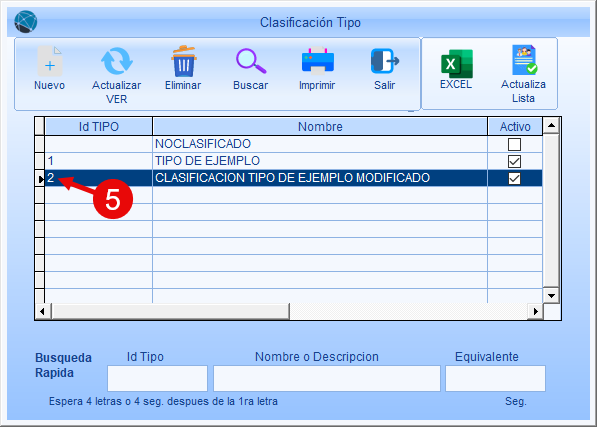Screen dimensions: 597x427
Task: Click the globe application logo
Action: (26, 22)
